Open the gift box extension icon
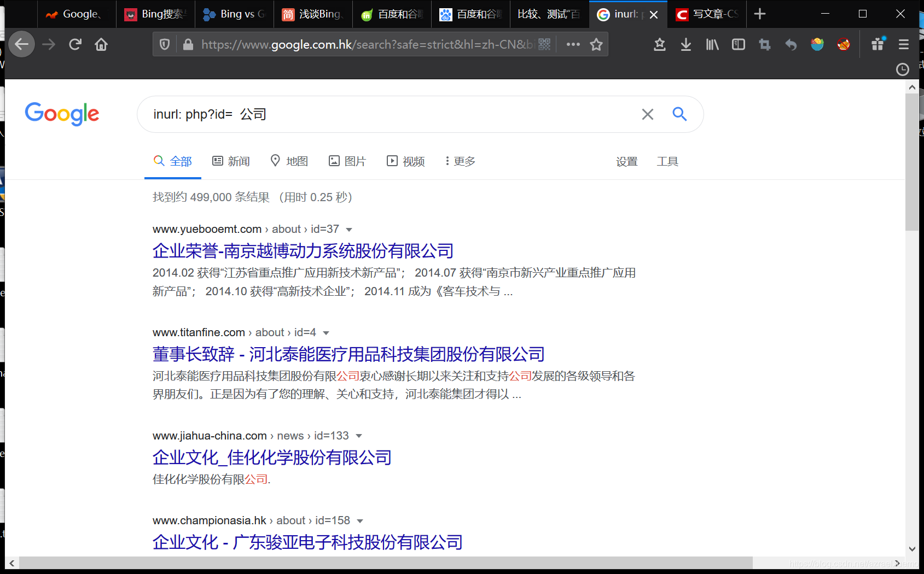 878,44
